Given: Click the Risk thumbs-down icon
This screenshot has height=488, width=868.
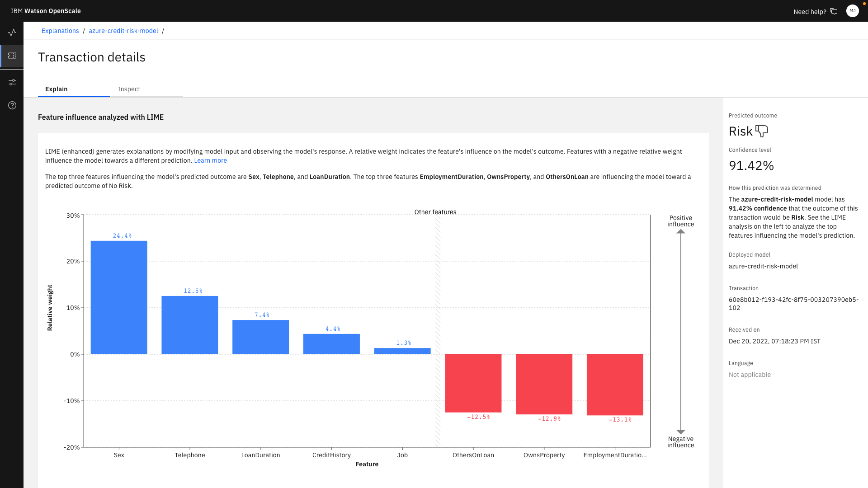Looking at the screenshot, I should click(x=762, y=131).
